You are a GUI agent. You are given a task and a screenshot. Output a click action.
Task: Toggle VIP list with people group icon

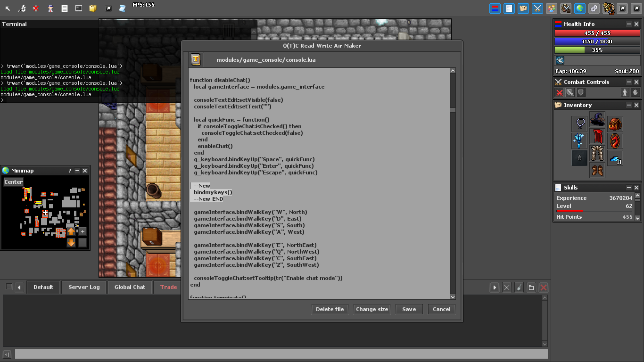[552, 8]
